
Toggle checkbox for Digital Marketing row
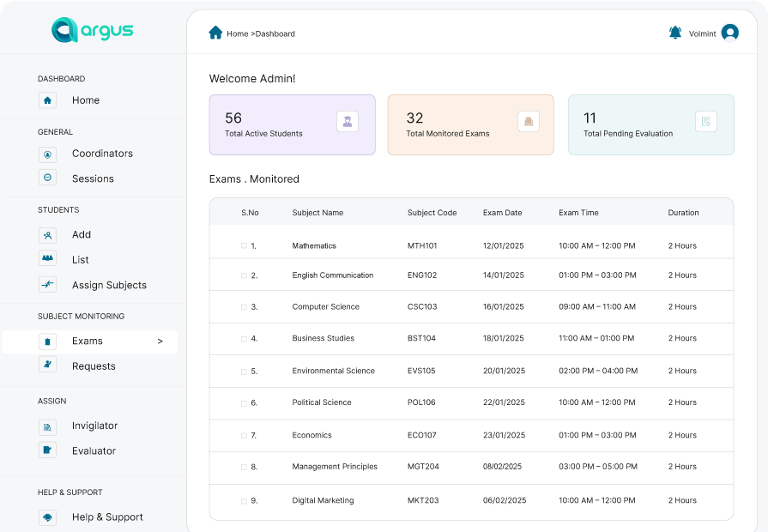click(x=244, y=501)
